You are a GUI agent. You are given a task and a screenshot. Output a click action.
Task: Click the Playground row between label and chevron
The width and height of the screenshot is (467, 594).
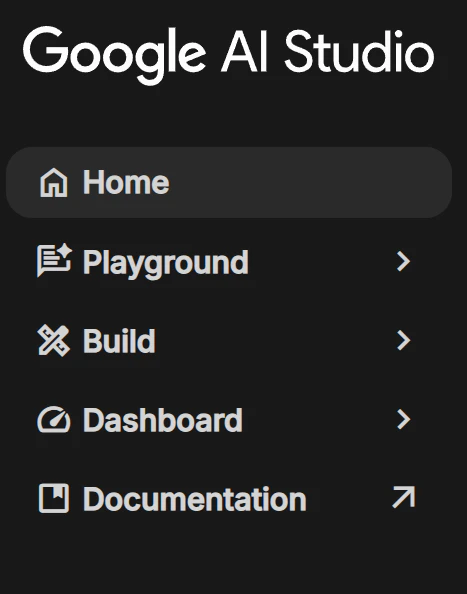pyautogui.click(x=322, y=261)
